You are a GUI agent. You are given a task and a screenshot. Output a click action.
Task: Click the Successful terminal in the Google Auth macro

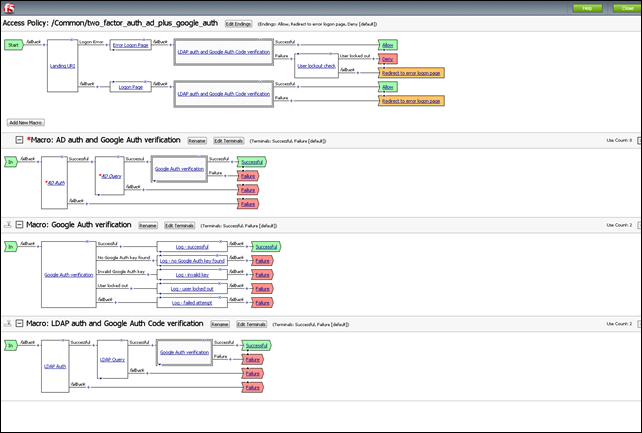(266, 246)
